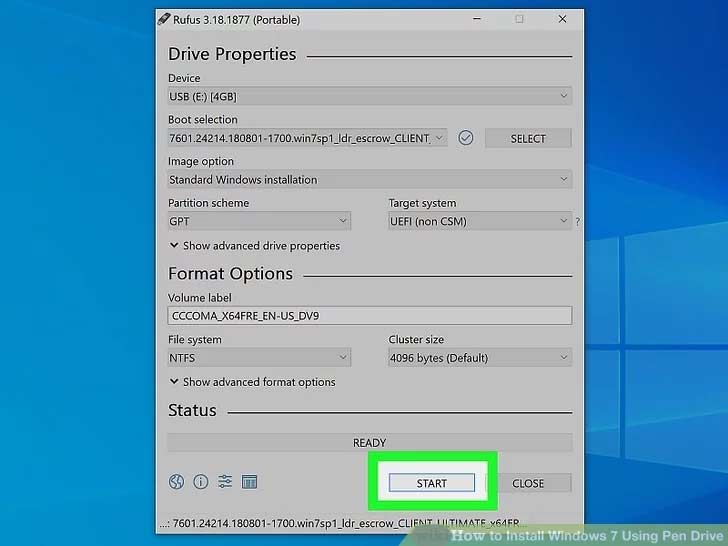
Task: Open the Boot selection dropdown
Action: pos(307,138)
